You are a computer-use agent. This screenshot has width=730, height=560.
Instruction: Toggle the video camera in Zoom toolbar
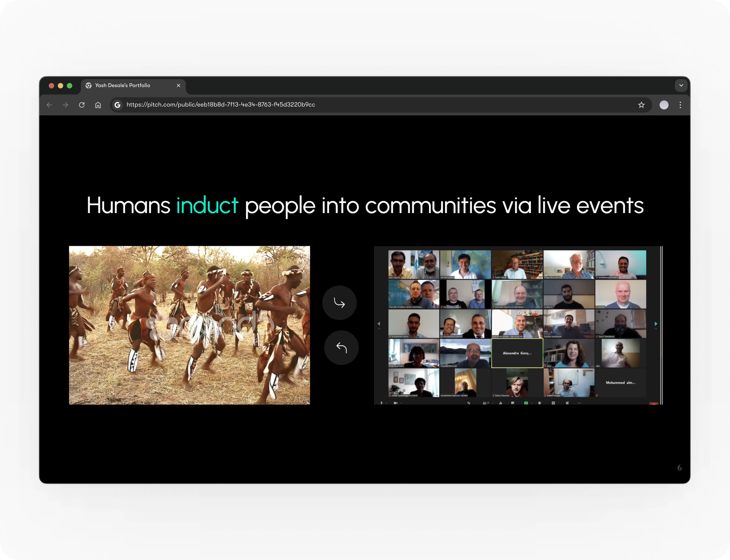point(396,403)
